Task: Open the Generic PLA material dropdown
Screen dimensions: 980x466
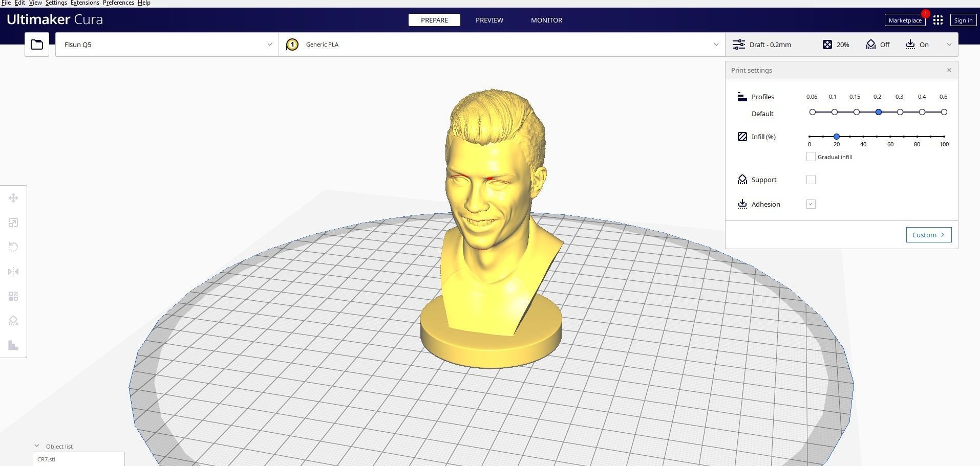Action: (x=502, y=45)
